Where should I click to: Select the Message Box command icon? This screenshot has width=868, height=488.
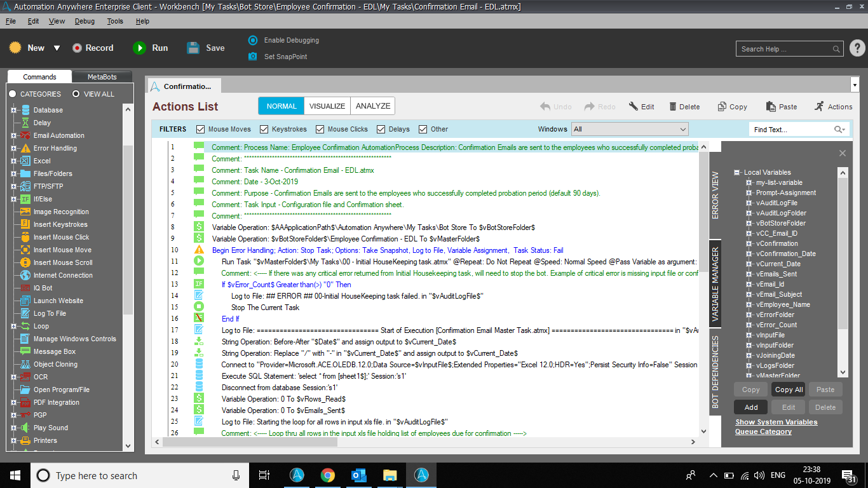point(25,351)
